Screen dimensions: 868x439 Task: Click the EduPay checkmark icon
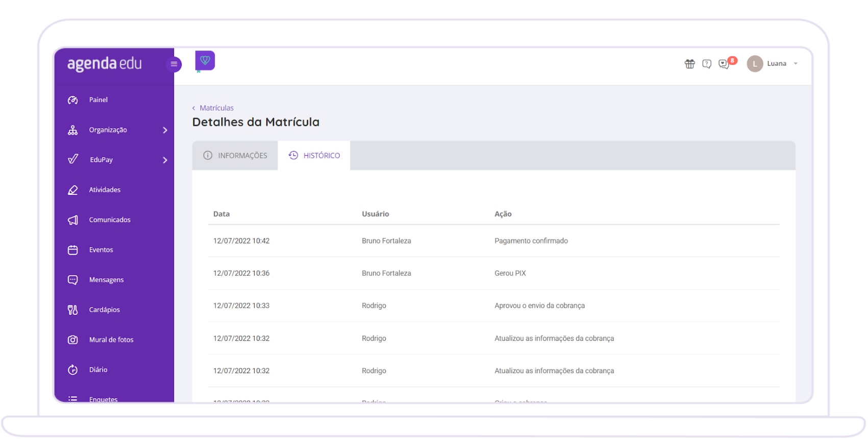point(73,159)
